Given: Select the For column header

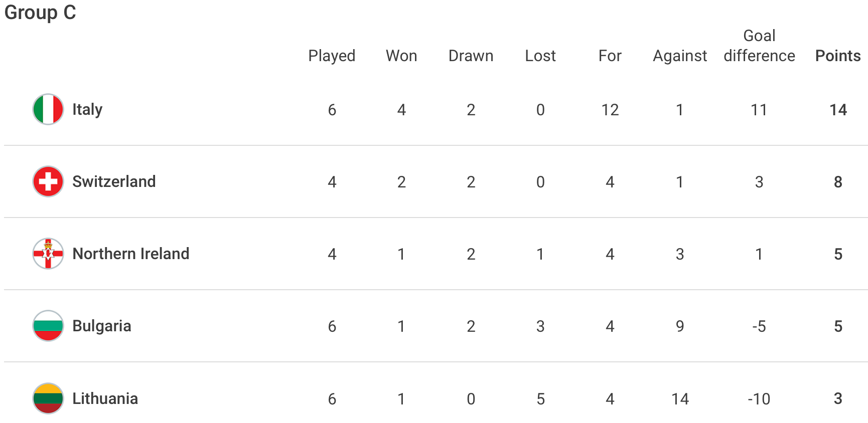Looking at the screenshot, I should [610, 56].
